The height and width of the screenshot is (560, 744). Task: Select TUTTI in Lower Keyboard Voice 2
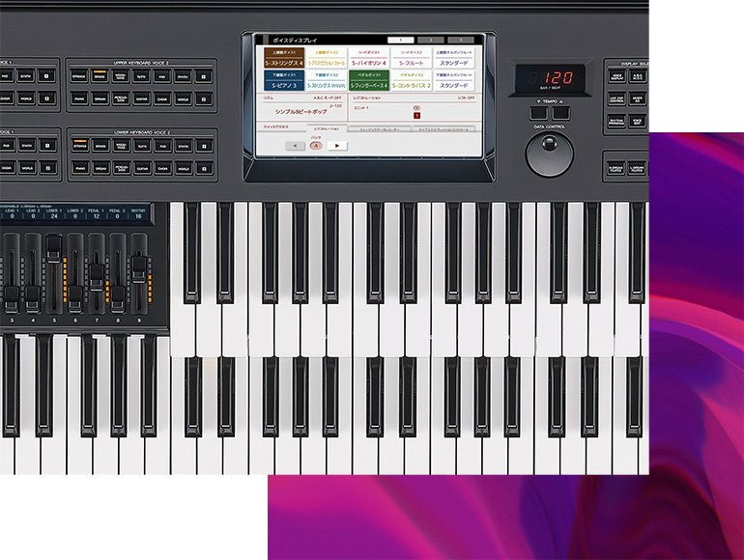click(x=142, y=146)
